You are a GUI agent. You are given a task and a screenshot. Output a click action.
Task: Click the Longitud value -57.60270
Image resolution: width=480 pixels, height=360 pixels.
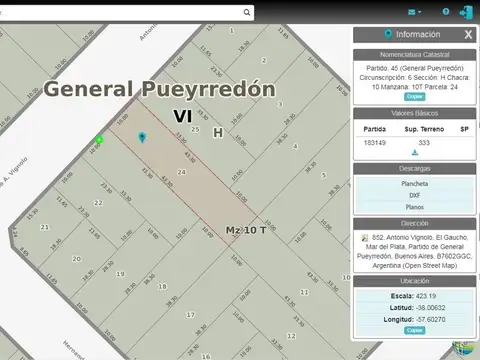coord(430,319)
